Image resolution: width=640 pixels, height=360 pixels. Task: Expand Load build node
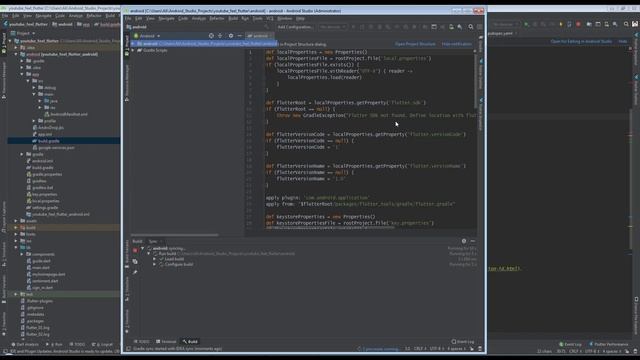tap(155, 259)
